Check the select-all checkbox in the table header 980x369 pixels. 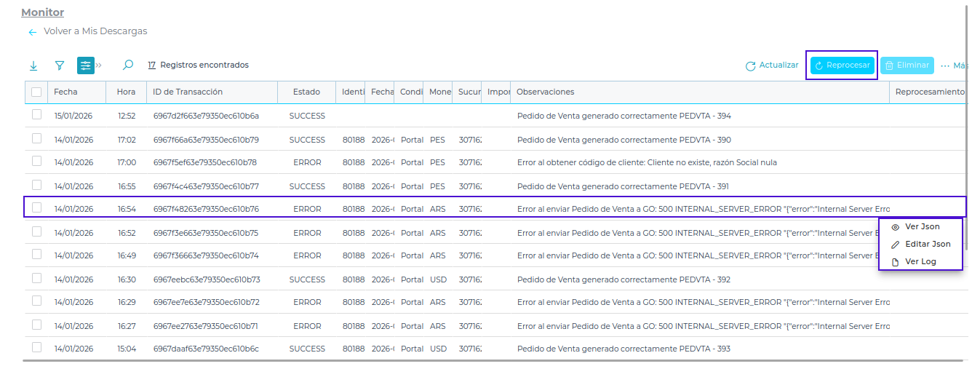[36, 92]
